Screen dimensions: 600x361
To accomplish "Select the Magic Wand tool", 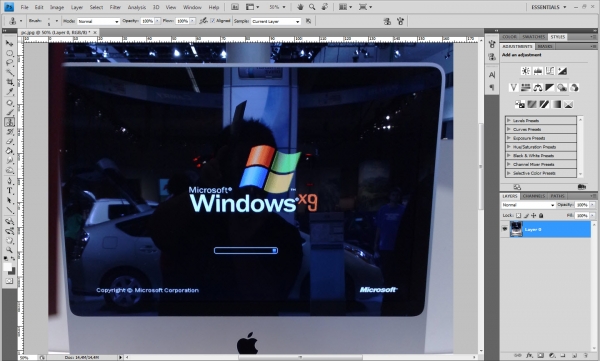I will [x=10, y=72].
